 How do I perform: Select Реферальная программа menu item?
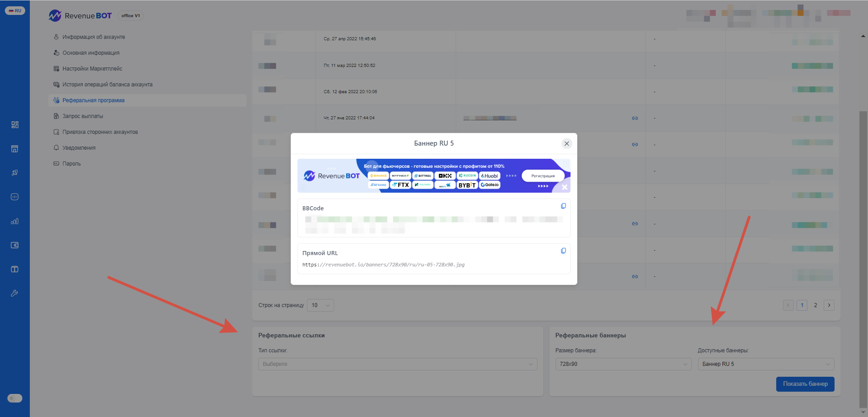pyautogui.click(x=147, y=100)
